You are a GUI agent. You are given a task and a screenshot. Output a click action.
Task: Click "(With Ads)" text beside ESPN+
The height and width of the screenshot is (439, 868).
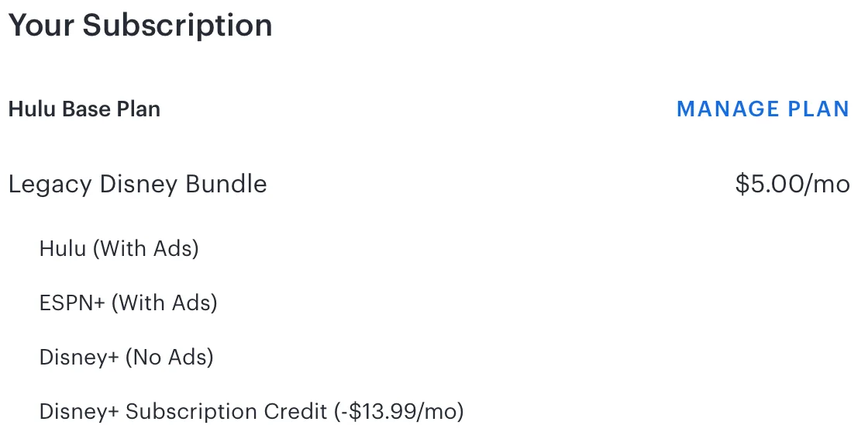click(x=164, y=302)
